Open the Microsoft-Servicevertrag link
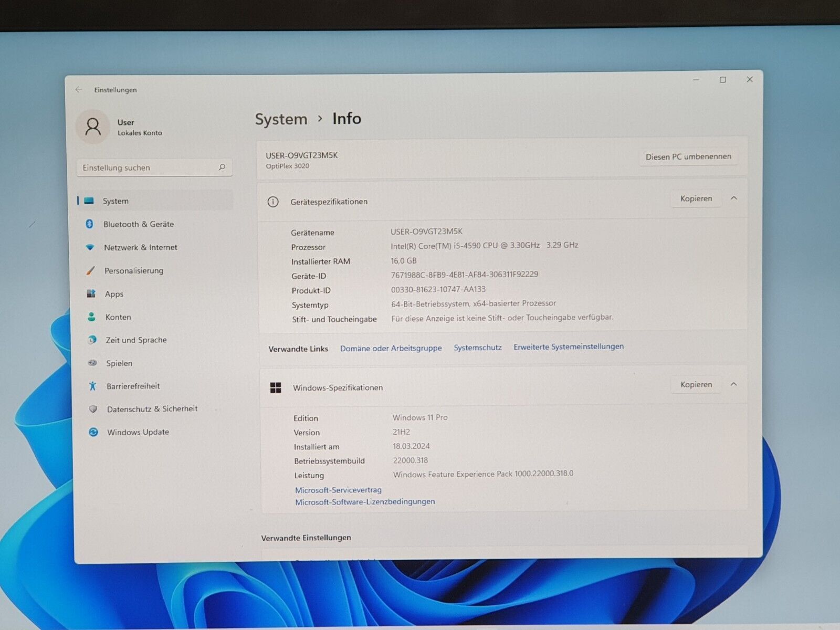 coord(338,490)
